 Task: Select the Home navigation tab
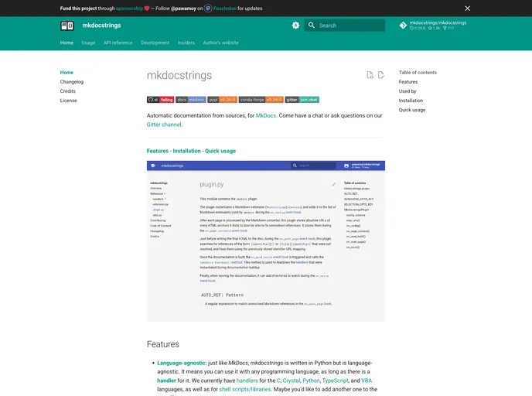(66, 43)
